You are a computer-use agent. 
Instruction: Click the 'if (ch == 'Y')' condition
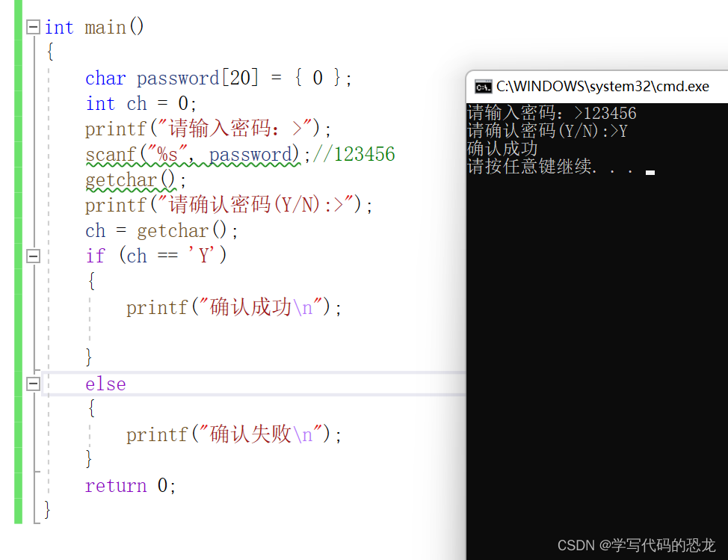(x=156, y=256)
